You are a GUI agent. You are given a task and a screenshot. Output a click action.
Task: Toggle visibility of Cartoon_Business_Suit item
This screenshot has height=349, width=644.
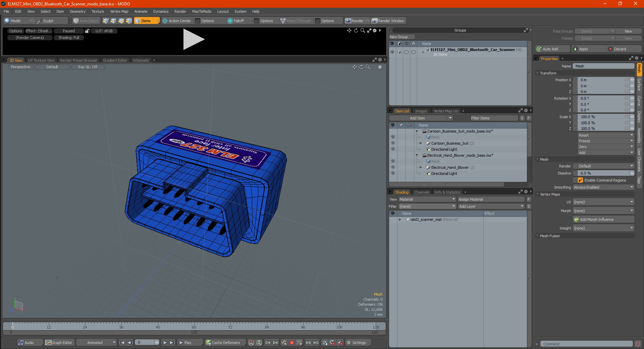(393, 143)
